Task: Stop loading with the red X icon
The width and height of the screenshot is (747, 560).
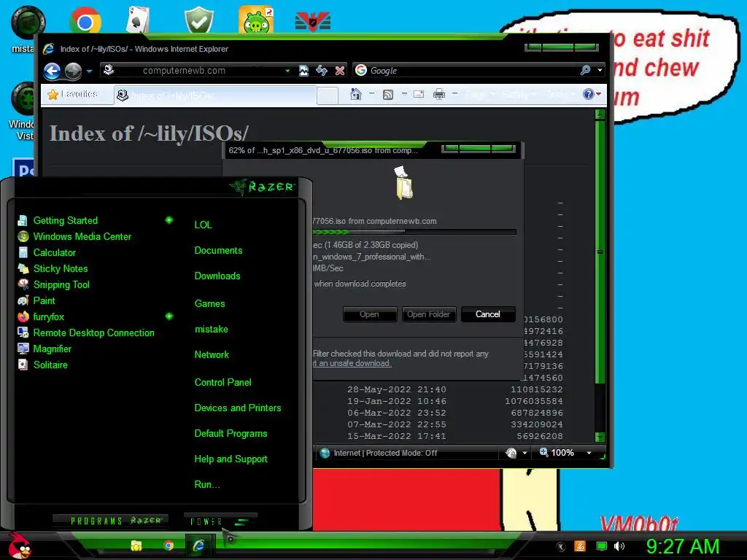Action: (340, 71)
